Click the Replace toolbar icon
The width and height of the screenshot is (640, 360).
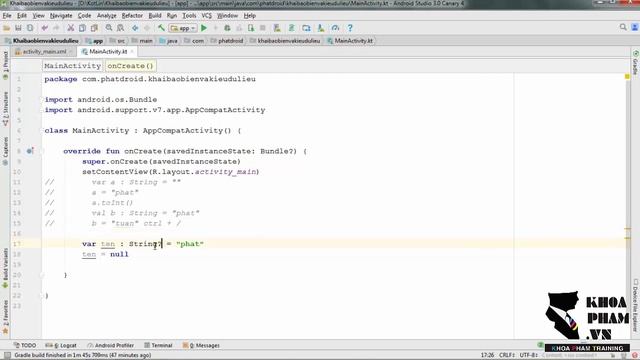tap(120, 28)
